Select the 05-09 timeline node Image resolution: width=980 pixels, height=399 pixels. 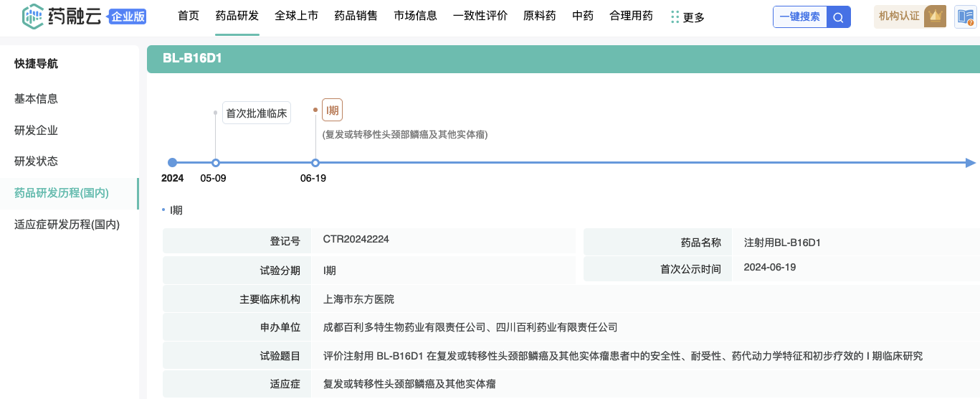[216, 163]
